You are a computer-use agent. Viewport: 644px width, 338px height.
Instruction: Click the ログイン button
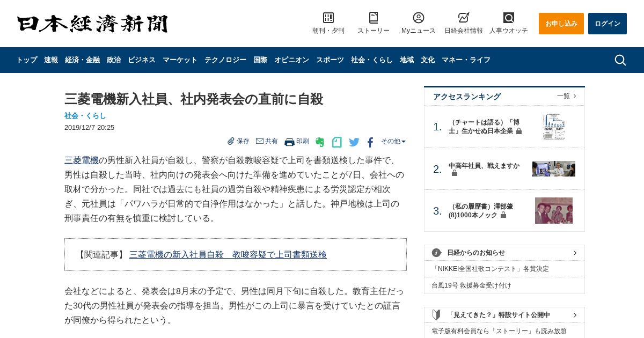[608, 24]
